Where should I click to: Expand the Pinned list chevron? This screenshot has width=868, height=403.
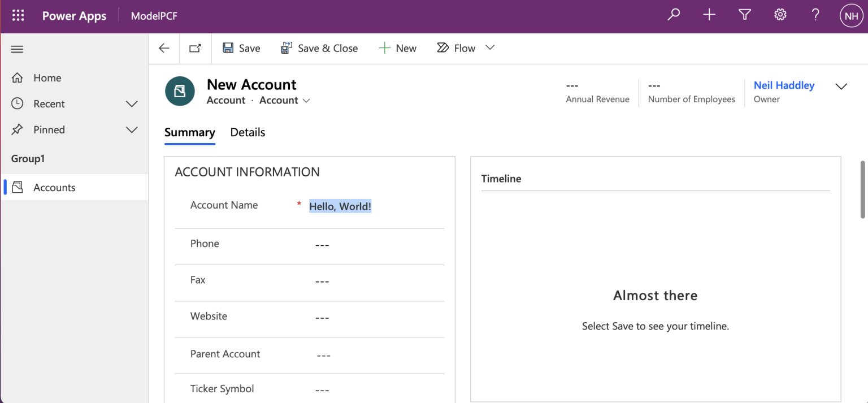(x=132, y=130)
